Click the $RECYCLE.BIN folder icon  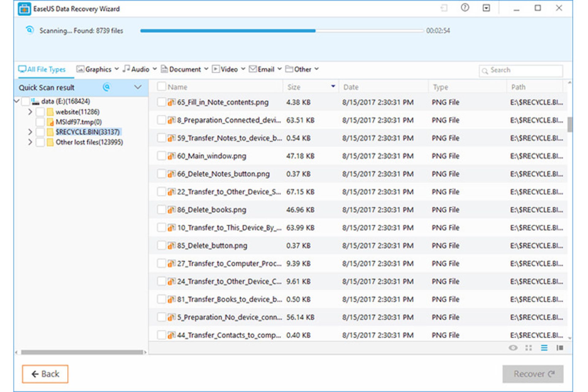tap(50, 132)
